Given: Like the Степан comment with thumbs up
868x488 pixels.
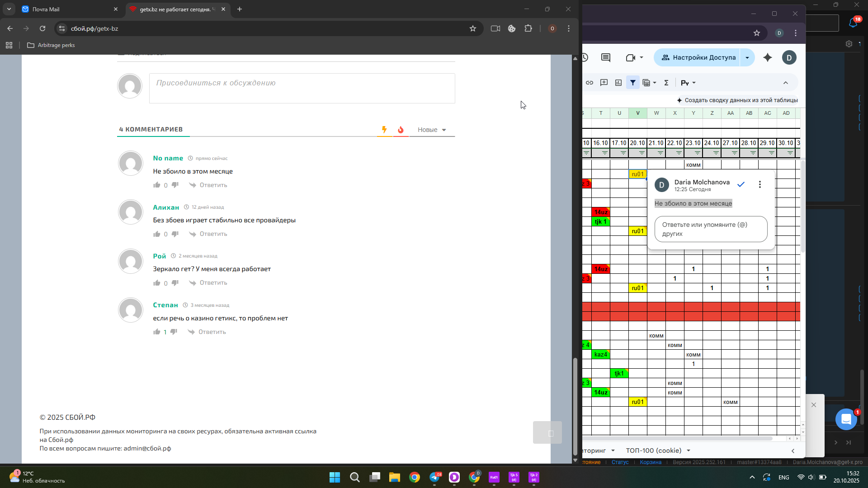Looking at the screenshot, I should [157, 332].
